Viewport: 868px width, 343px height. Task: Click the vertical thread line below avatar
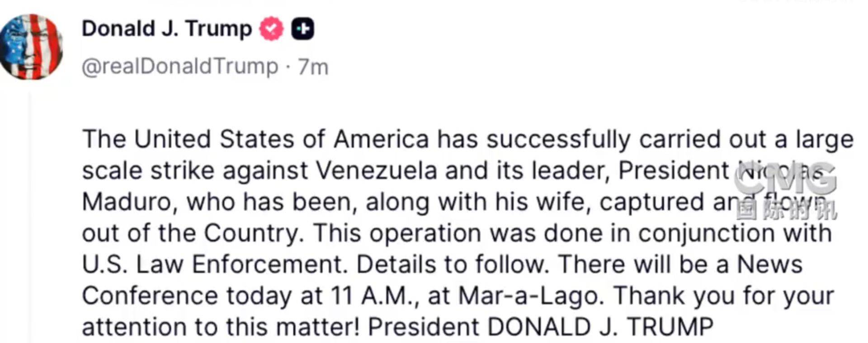point(31,217)
